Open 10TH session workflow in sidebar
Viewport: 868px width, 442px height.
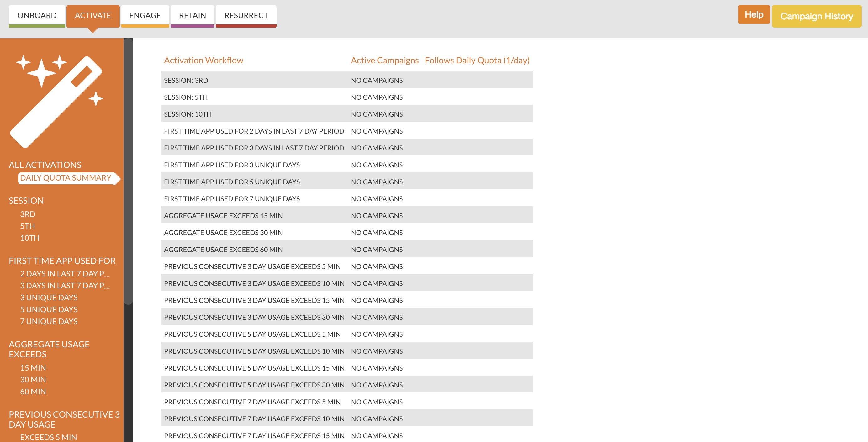(30, 238)
